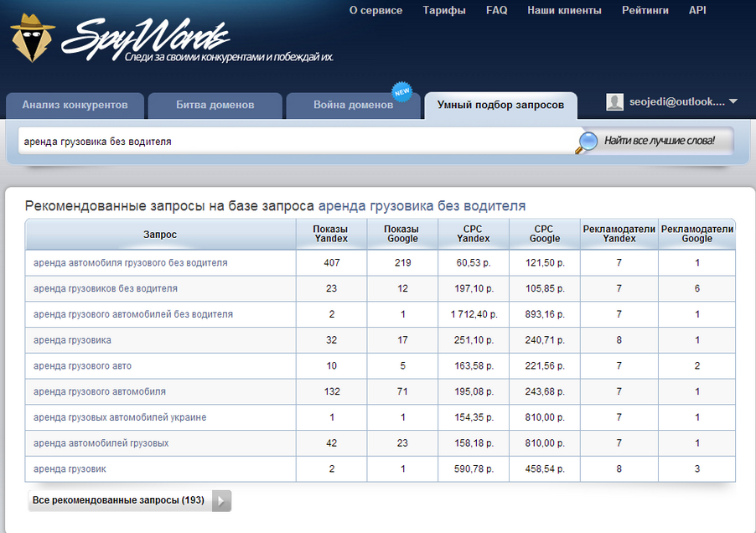Viewport: 756px width, 533px height.
Task: Open the О сервисе menu item
Action: click(x=375, y=10)
